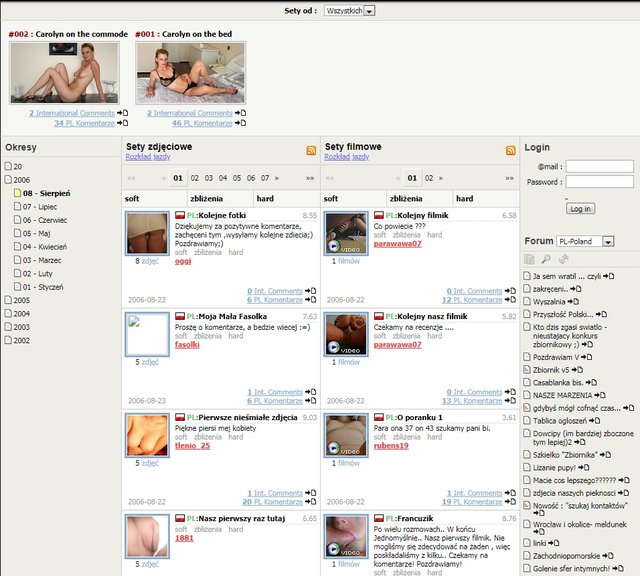Click the magnifier search icon in Forum toolbar

[x=546, y=259]
